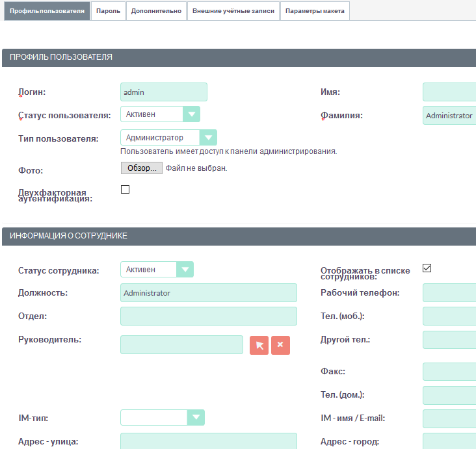Open the Дополнительно tab
Image resolution: width=476 pixels, height=449 pixels.
pyautogui.click(x=156, y=11)
